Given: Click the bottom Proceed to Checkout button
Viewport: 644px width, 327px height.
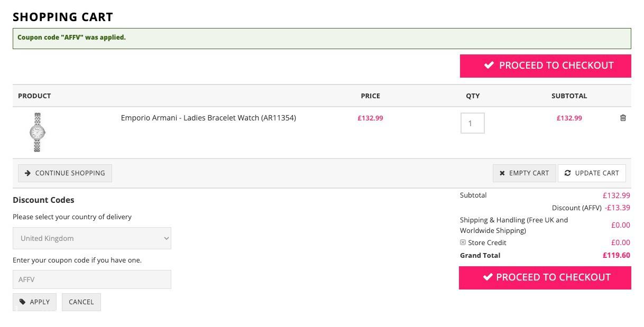Looking at the screenshot, I should coord(545,277).
